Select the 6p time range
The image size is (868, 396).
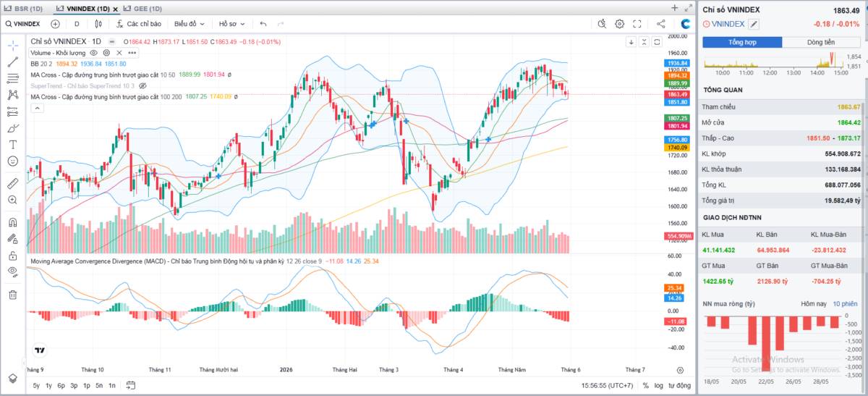(61, 385)
